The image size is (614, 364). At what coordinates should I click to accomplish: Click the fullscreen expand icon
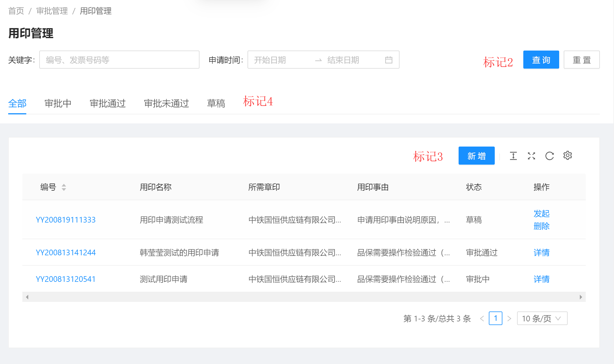tap(531, 156)
